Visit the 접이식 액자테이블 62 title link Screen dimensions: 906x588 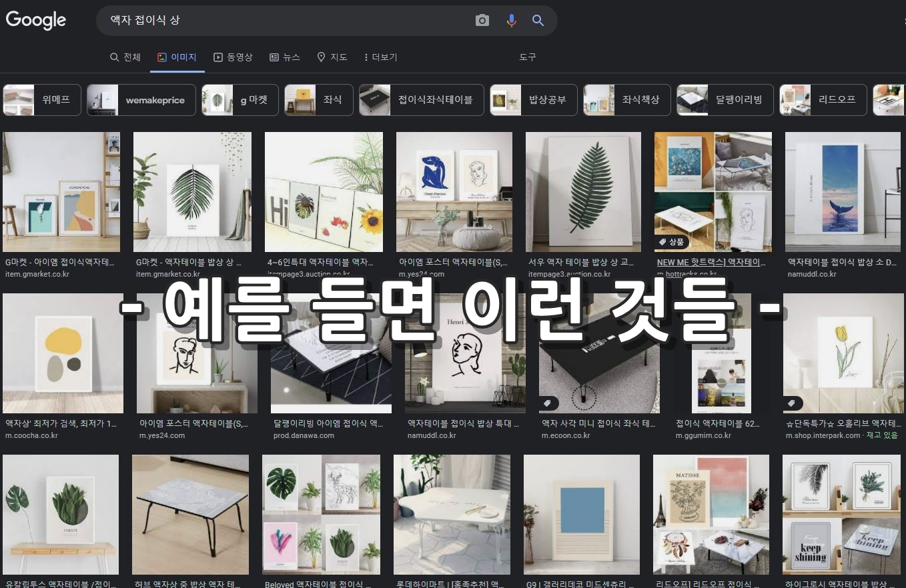pyautogui.click(x=718, y=423)
